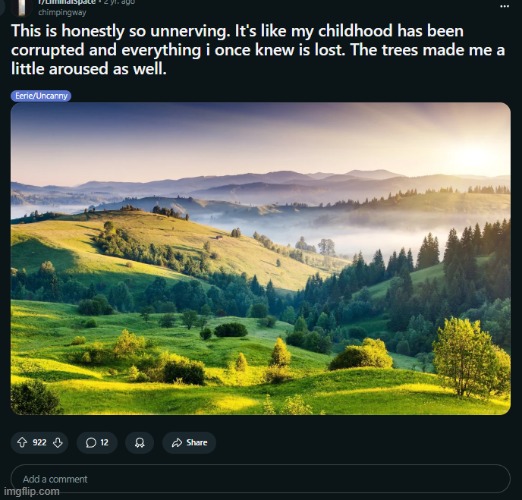This screenshot has height=500, width=522.
Task: Open the post via its title text
Action: click(x=258, y=50)
